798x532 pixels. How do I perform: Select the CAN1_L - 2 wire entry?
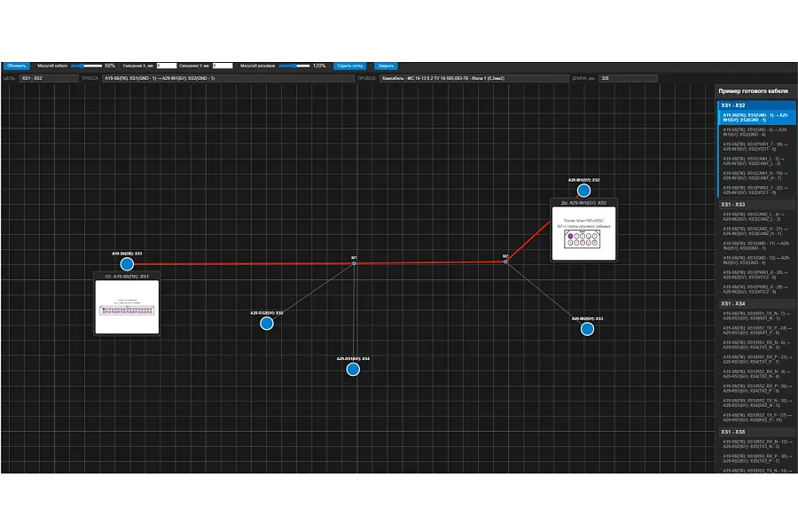[756, 161]
